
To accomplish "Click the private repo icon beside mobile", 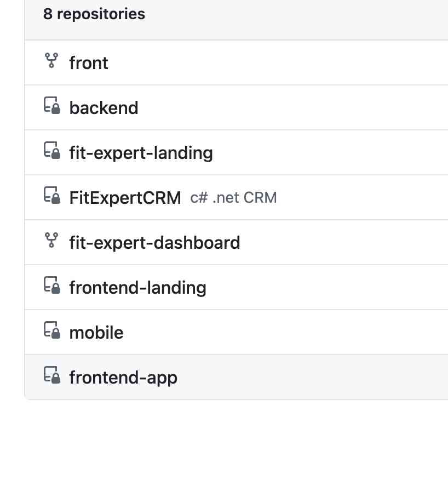I will [51, 330].
